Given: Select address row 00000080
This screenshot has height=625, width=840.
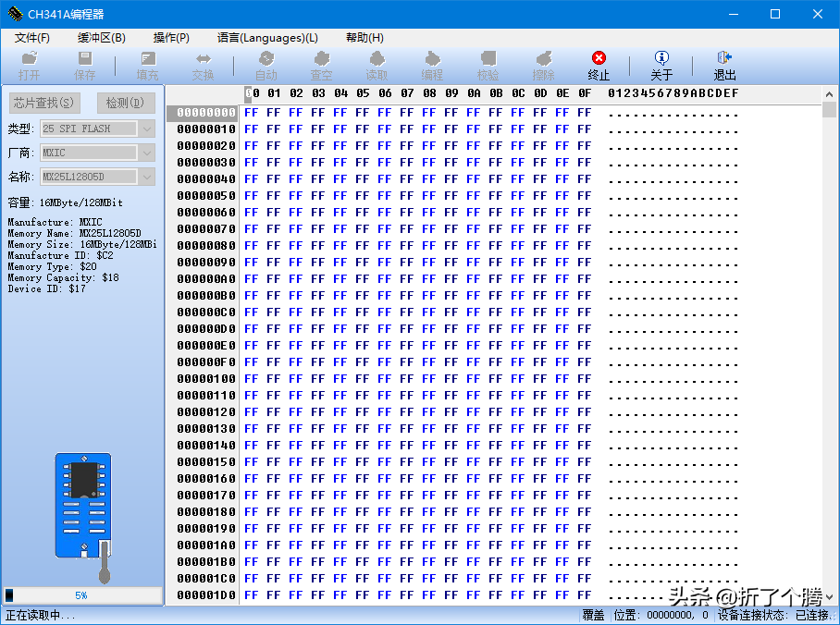Looking at the screenshot, I should click(206, 246).
